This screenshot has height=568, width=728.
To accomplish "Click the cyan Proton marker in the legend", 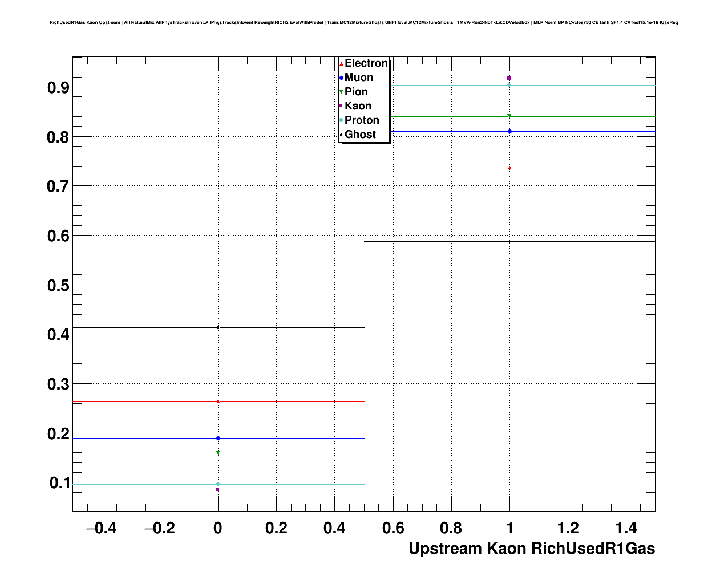I will [x=341, y=120].
